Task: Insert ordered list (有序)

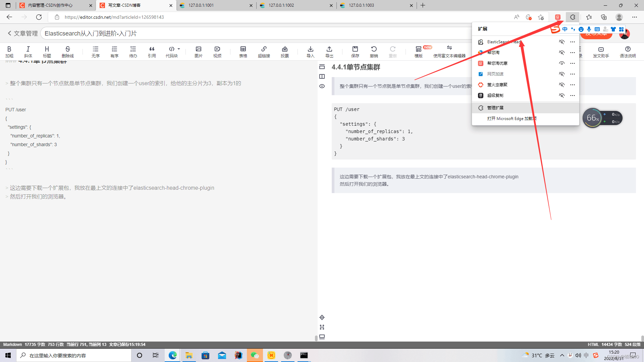Action: pos(114,52)
